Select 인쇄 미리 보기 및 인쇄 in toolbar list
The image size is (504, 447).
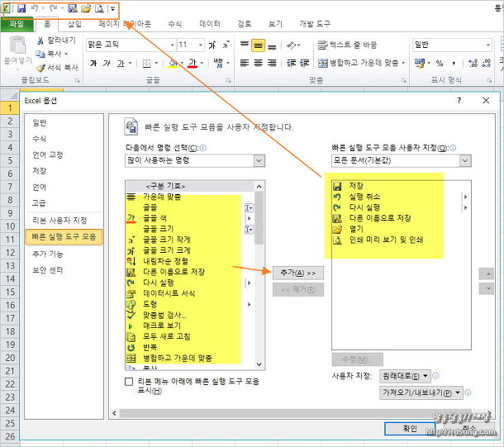400,240
